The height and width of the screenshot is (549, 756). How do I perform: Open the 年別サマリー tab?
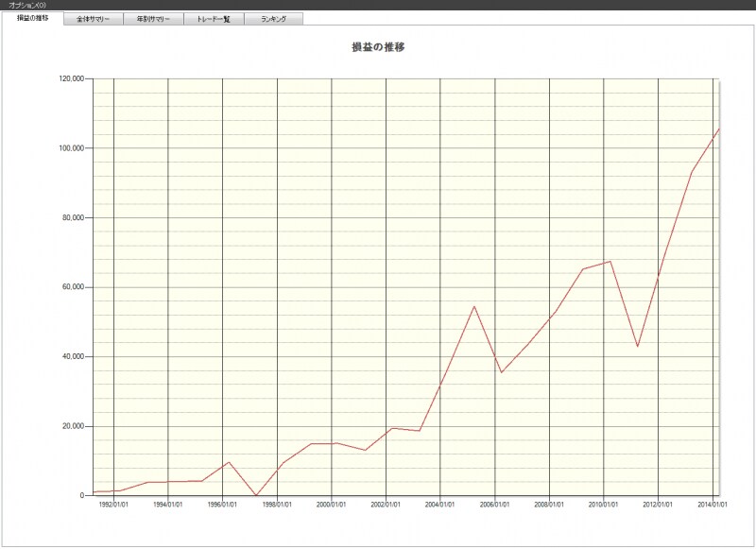[153, 19]
